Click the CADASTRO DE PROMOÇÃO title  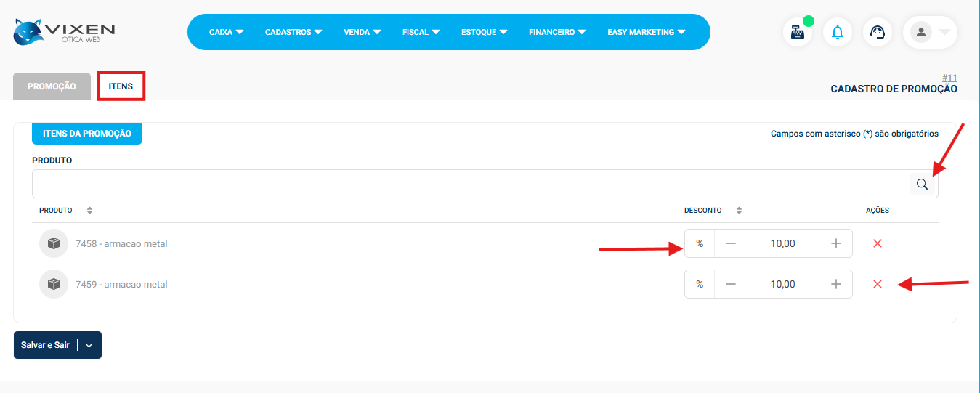894,89
